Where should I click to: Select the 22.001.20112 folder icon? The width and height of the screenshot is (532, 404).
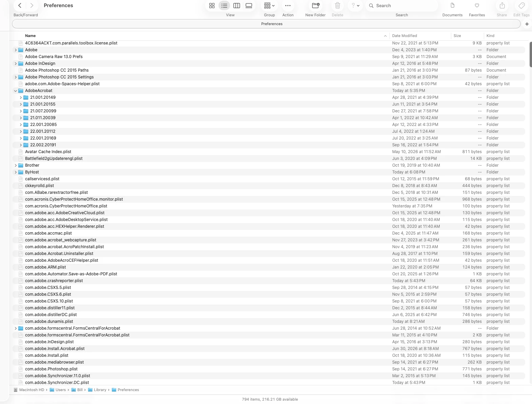tap(26, 131)
